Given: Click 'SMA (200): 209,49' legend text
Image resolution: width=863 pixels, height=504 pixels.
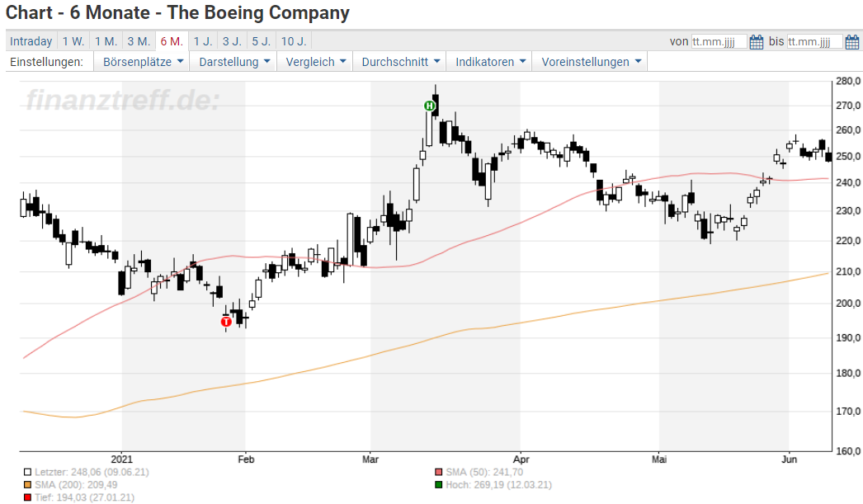Looking at the screenshot, I should 76,485.
